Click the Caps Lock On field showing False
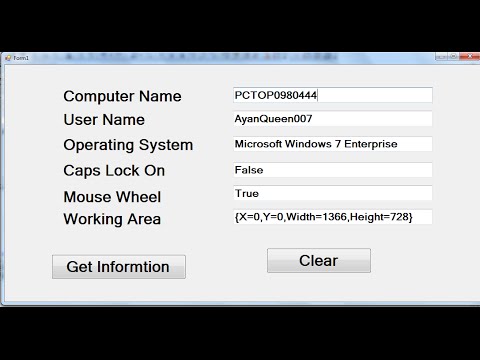 point(333,170)
